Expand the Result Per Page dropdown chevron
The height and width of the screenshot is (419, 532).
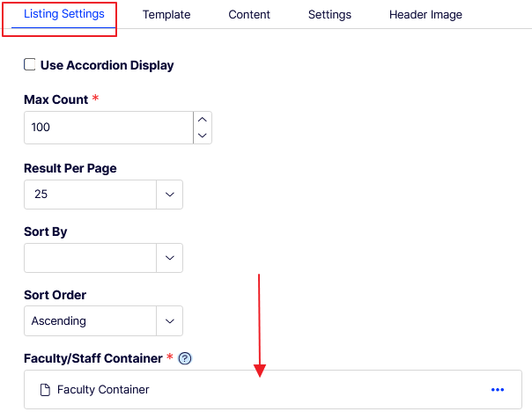tap(169, 195)
